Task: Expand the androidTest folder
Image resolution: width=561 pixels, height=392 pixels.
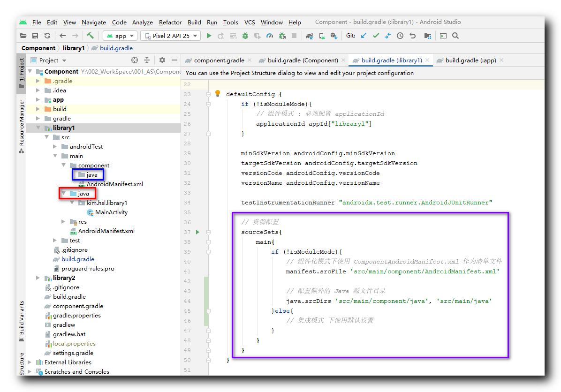Action: pyautogui.click(x=55, y=147)
